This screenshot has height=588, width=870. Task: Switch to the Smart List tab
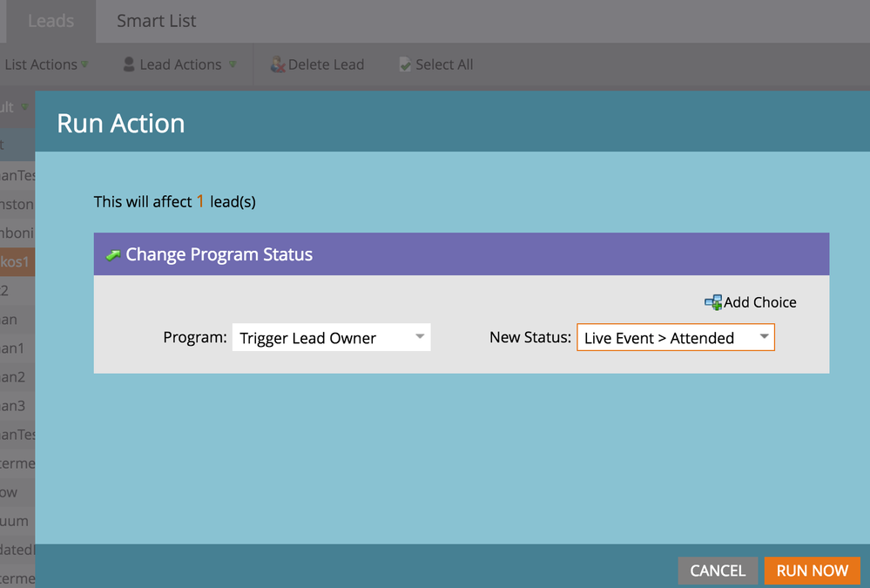157,21
